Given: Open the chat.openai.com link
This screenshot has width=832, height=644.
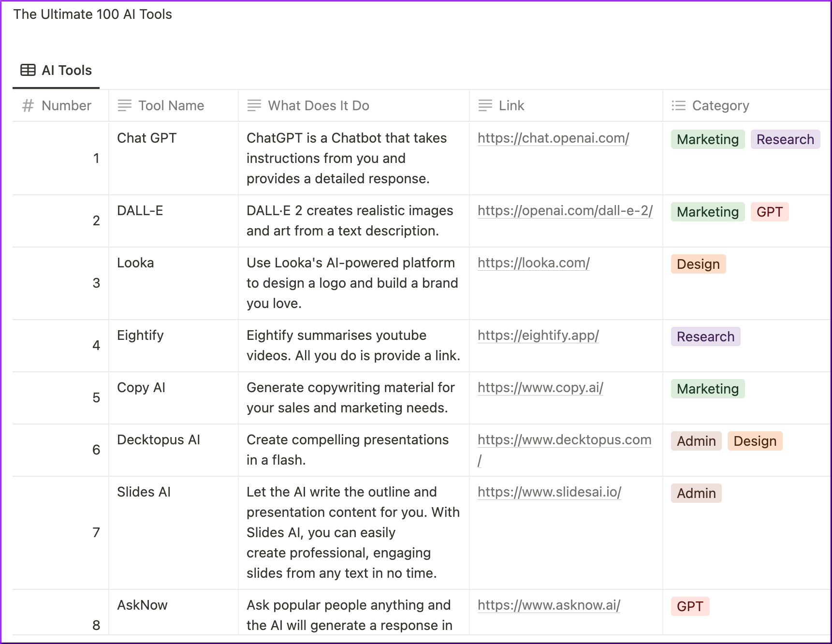Looking at the screenshot, I should click(554, 138).
